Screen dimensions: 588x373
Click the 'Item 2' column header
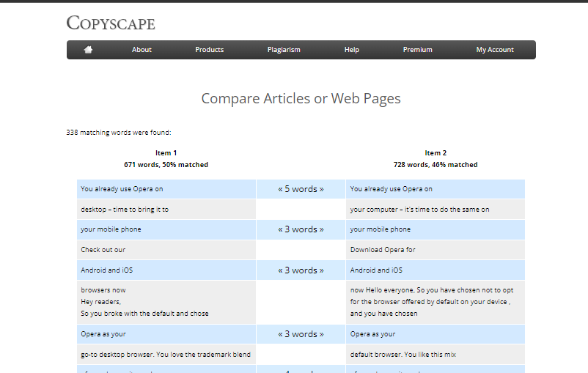(436, 153)
